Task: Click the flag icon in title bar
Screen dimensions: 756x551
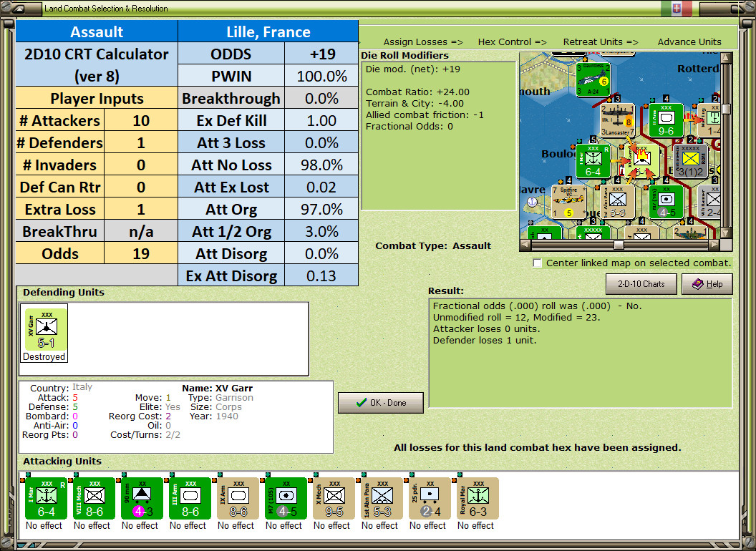Action: (x=677, y=8)
